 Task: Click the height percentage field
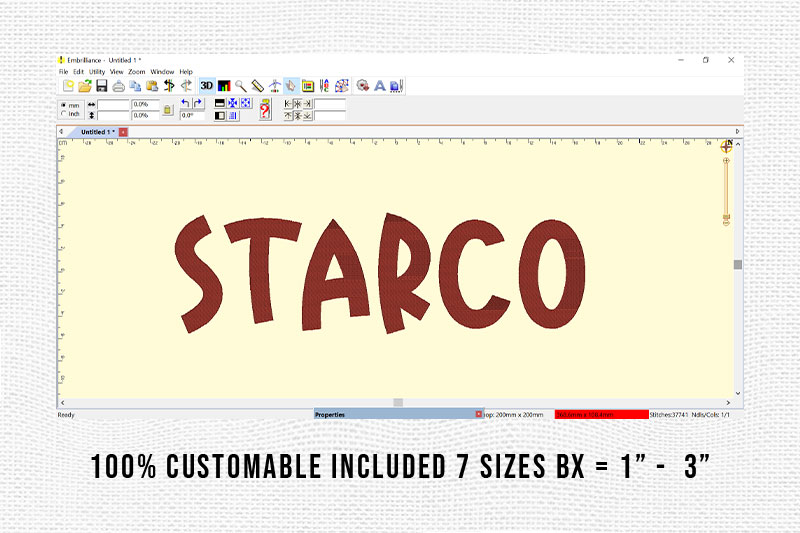pos(145,116)
